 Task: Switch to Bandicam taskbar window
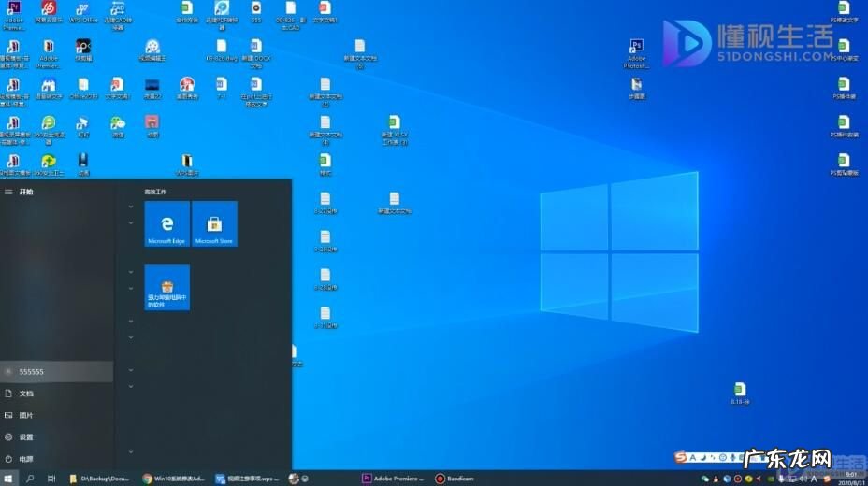(455, 479)
